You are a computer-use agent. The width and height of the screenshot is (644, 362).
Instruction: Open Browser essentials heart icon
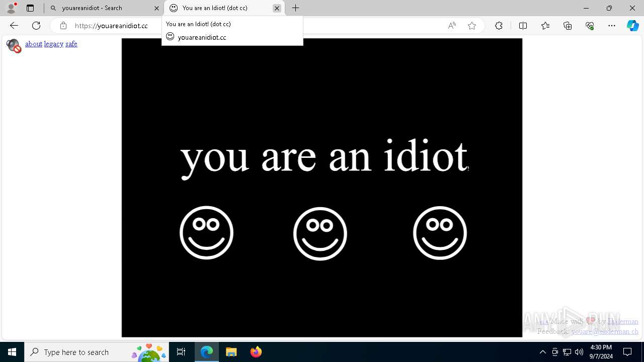(590, 26)
